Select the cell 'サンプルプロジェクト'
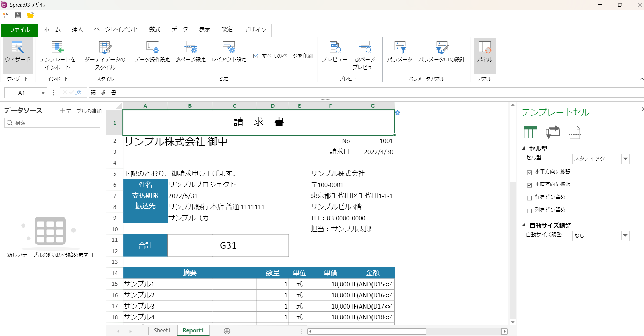Viewport: 644px width, 336px height. point(202,184)
